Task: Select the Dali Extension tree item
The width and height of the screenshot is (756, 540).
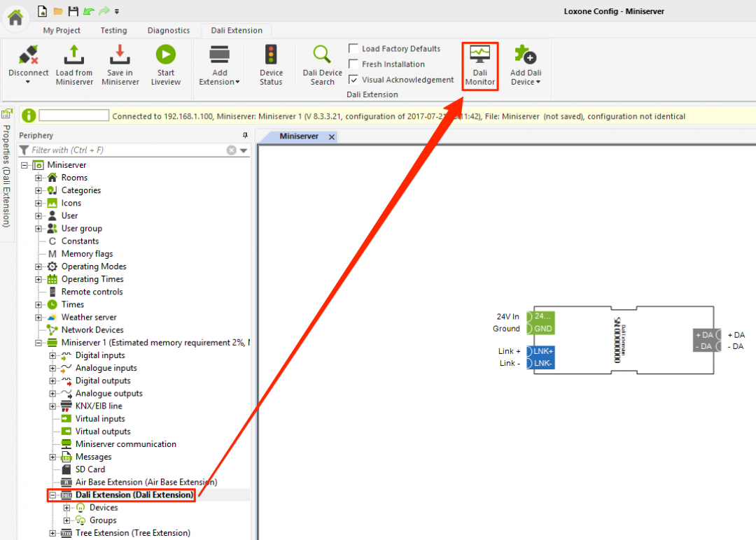Action: click(127, 495)
